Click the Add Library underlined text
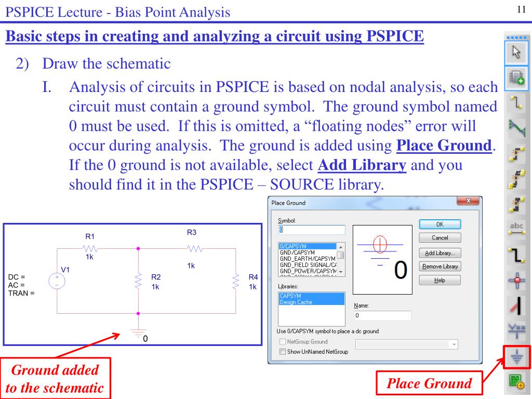Image resolution: width=532 pixels, height=399 pixels. click(362, 165)
